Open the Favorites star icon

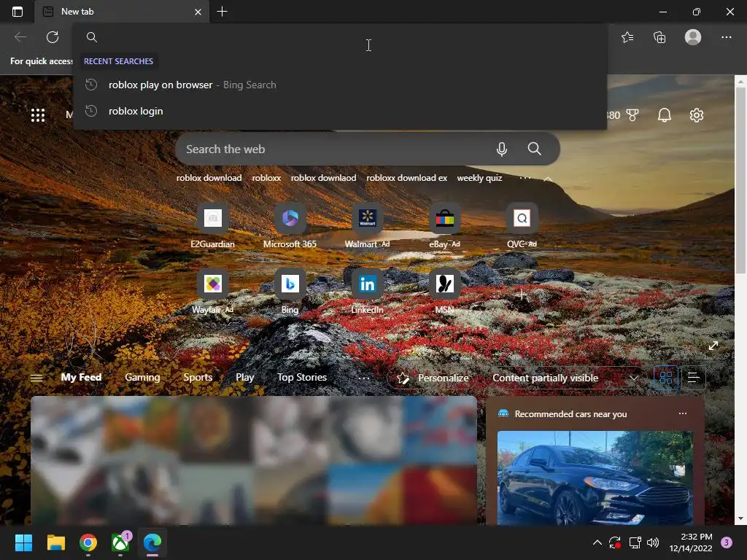tap(627, 37)
